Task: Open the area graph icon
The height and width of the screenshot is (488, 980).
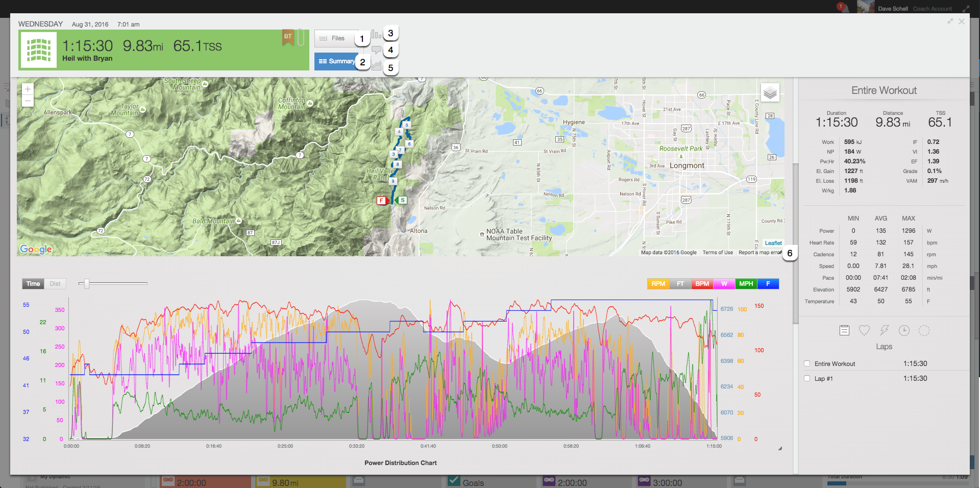Action: pyautogui.click(x=376, y=66)
